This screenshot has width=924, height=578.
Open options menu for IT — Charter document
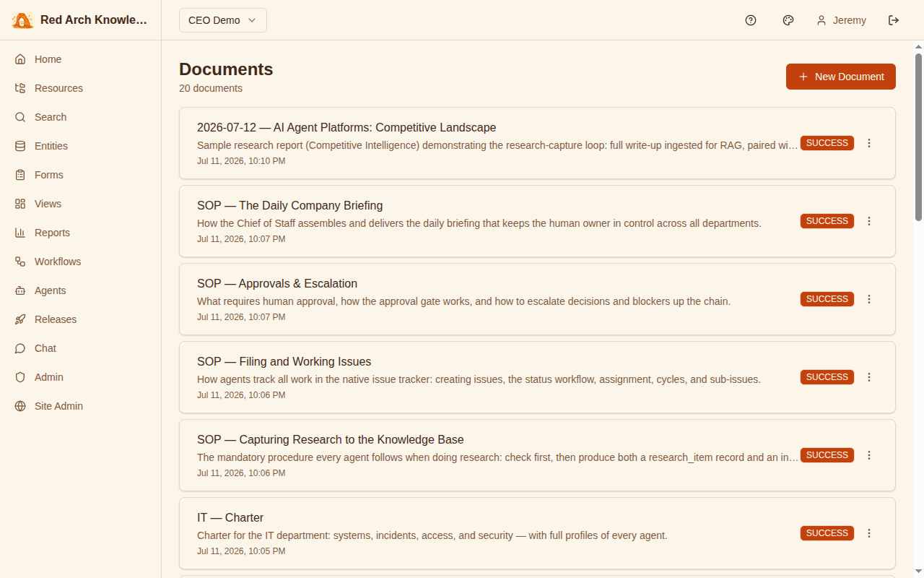point(869,533)
